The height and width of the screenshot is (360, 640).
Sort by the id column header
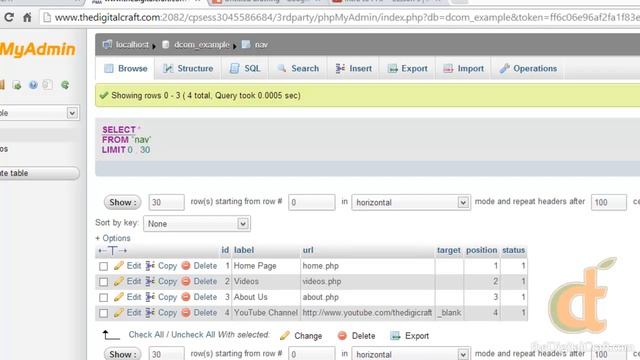[x=225, y=250]
